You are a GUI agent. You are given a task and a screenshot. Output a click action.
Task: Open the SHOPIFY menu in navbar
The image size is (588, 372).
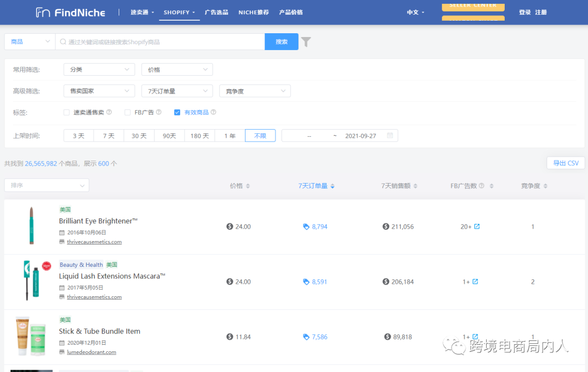(x=179, y=12)
